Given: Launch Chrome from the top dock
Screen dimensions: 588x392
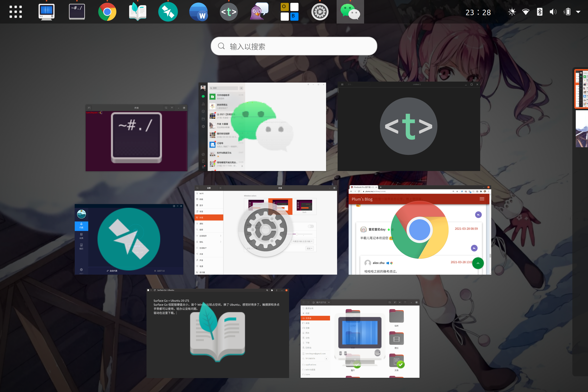Looking at the screenshot, I should [x=107, y=12].
